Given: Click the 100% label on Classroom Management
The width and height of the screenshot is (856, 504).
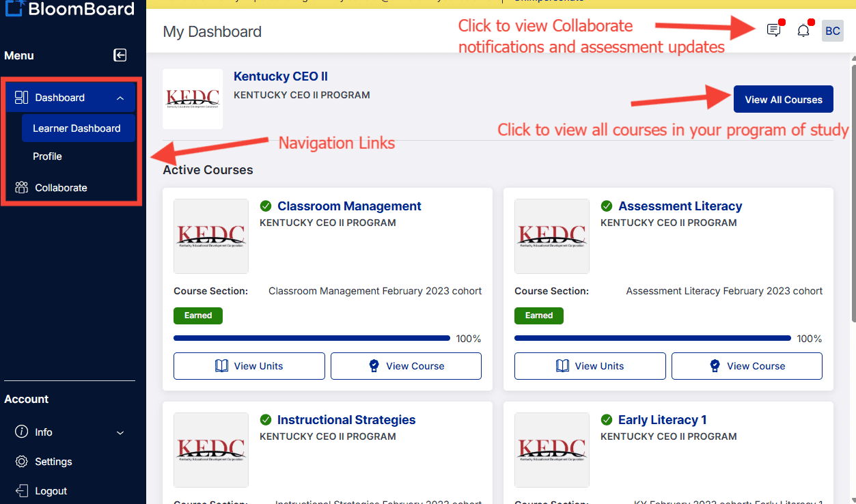Looking at the screenshot, I should click(469, 339).
